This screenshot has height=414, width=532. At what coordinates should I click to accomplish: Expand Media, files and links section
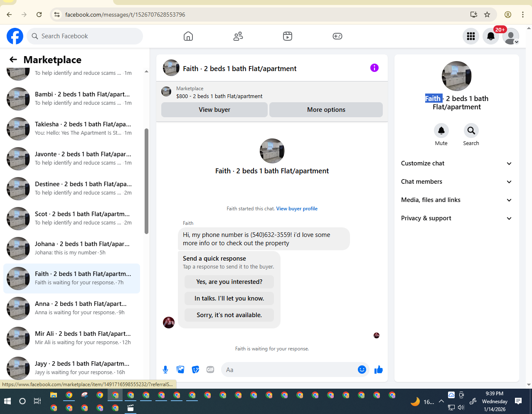tap(457, 200)
